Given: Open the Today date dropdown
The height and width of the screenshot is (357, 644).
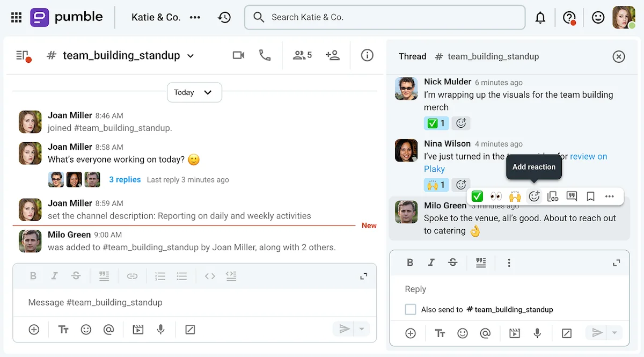Looking at the screenshot, I should pyautogui.click(x=194, y=92).
